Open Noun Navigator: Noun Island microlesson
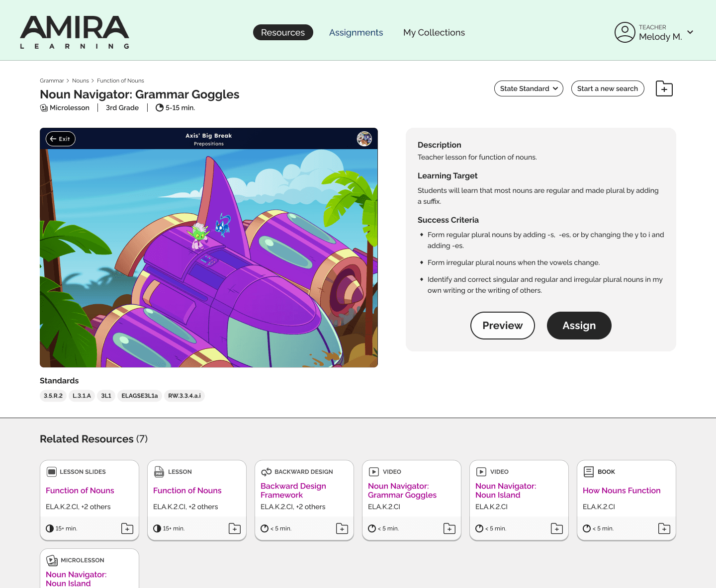This screenshot has height=588, width=716. coord(76,579)
